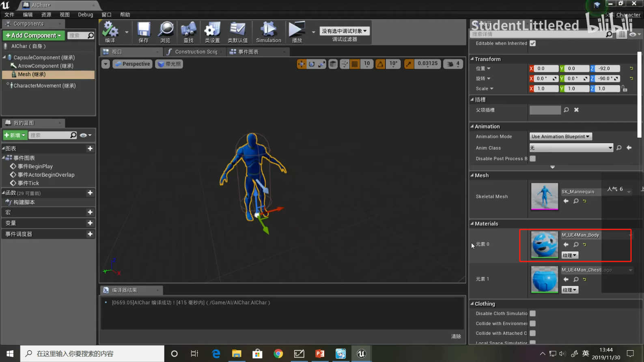Add new 变量 with plus button

(90, 223)
